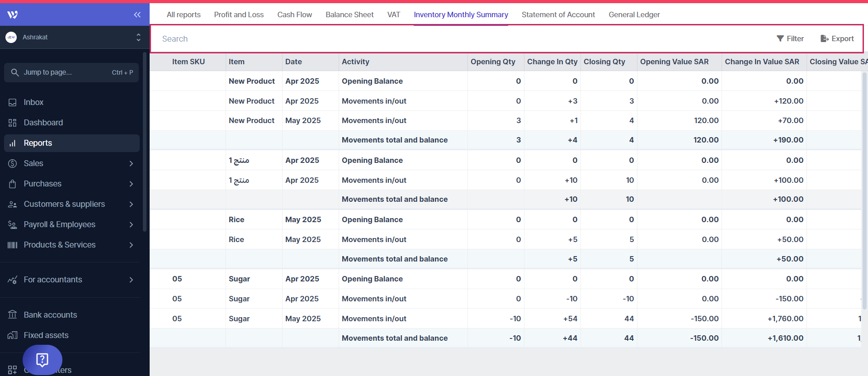
Task: Click the Export file icon
Action: click(x=825, y=39)
